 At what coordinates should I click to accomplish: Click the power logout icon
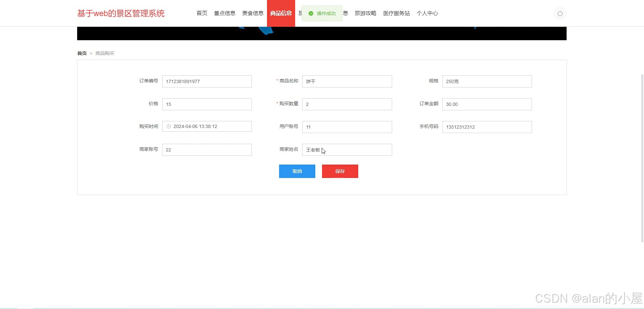[x=560, y=13]
